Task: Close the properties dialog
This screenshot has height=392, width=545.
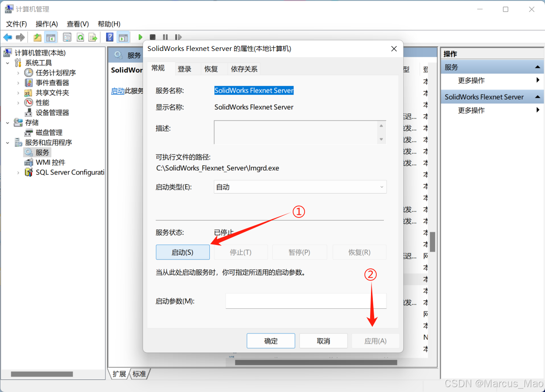Action: click(394, 49)
